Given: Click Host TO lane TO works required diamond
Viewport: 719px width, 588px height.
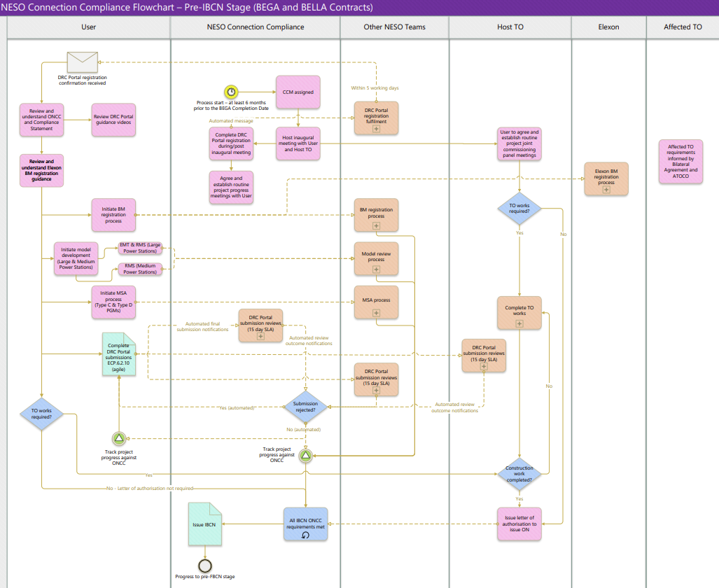Looking at the screenshot, I should (x=519, y=209).
